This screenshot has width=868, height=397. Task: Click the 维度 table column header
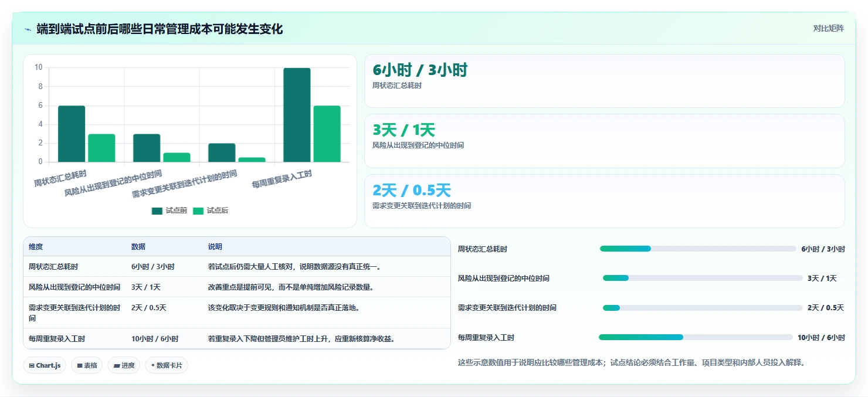[36, 247]
